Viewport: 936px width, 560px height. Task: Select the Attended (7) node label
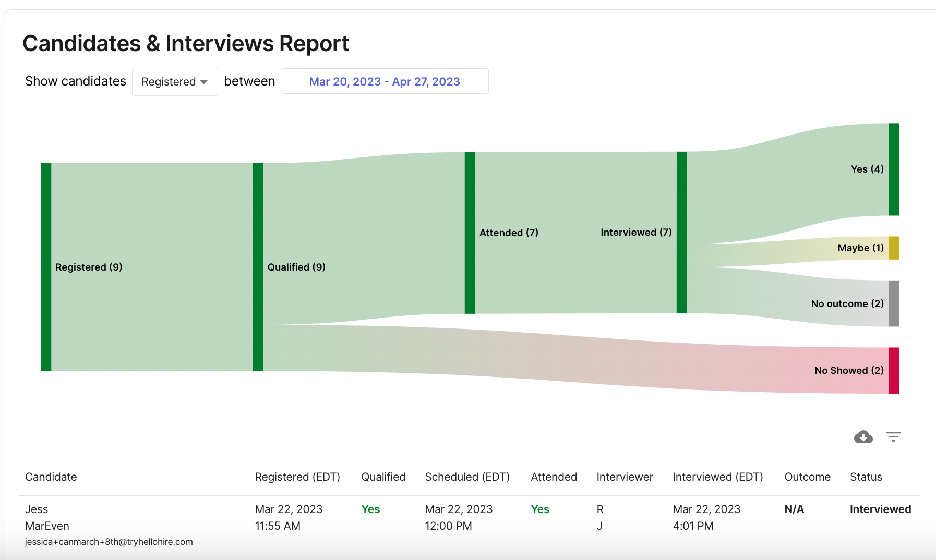click(509, 233)
